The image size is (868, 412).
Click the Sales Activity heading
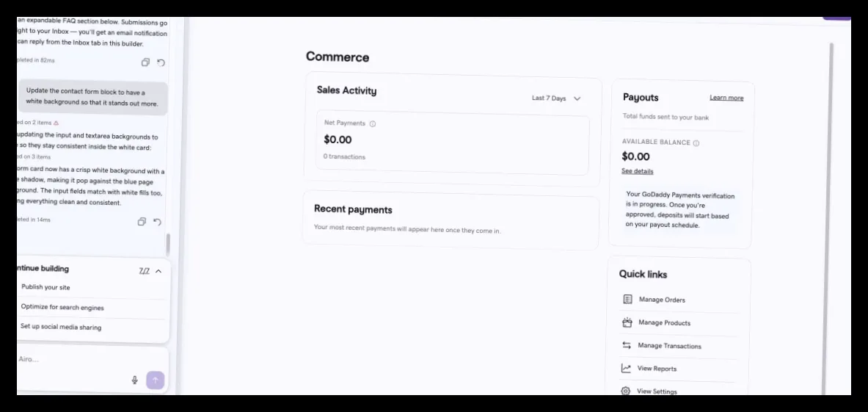click(x=346, y=90)
